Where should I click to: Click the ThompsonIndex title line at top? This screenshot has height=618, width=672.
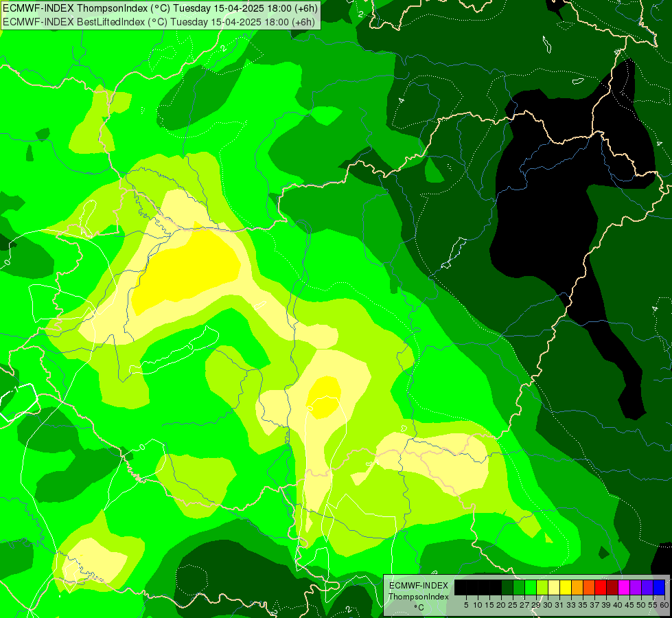[161, 8]
